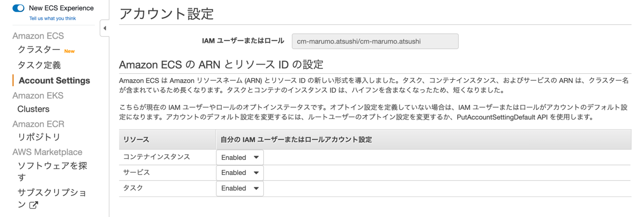Select Account Settings in the sidebar
644x217 pixels.
[54, 80]
